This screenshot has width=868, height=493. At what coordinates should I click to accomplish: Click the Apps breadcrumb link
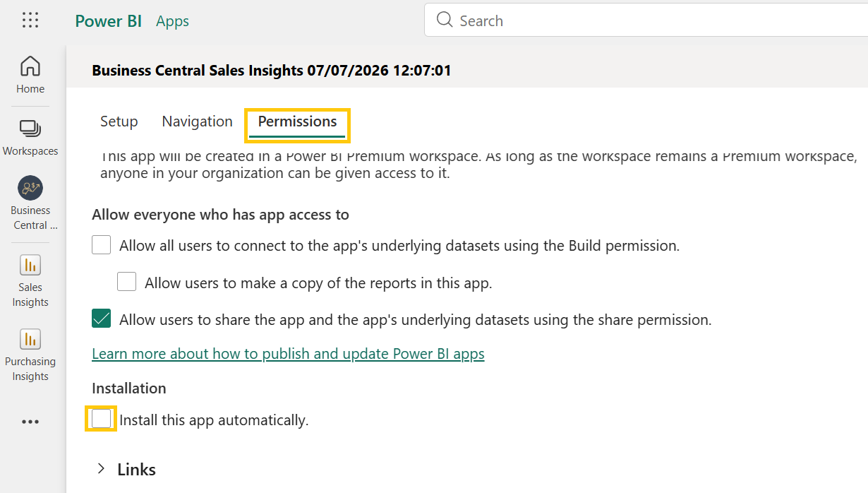[x=173, y=21]
